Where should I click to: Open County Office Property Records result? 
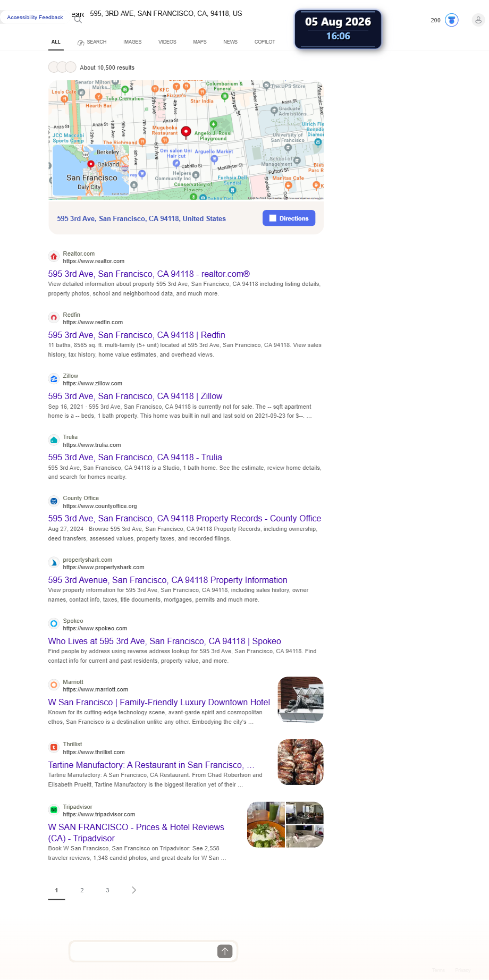[x=184, y=519]
